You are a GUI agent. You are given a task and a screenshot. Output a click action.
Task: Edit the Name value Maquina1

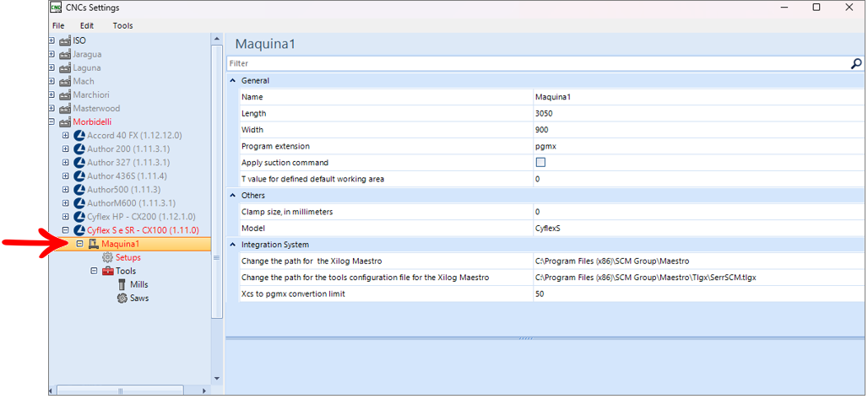click(x=698, y=97)
